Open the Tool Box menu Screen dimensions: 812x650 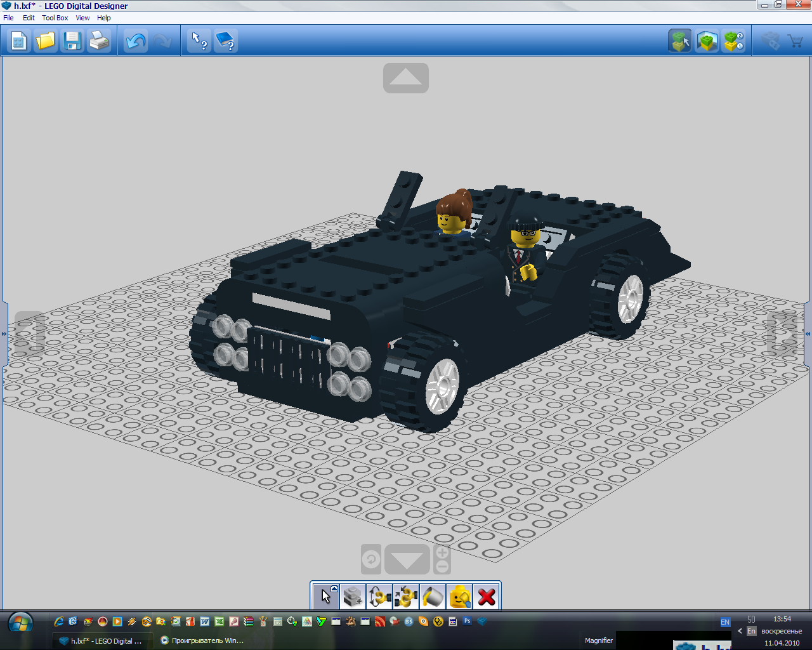[x=55, y=18]
